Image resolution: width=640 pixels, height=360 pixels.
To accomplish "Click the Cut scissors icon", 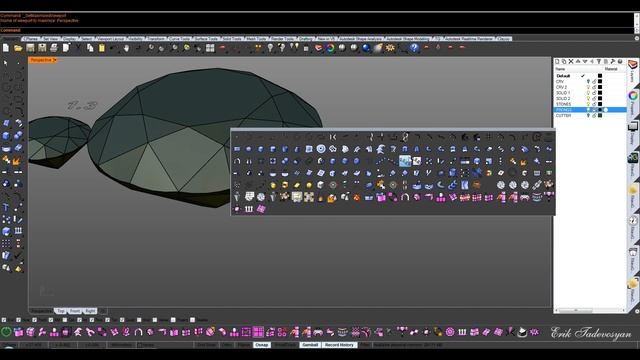I will pyautogui.click(x=78, y=48).
